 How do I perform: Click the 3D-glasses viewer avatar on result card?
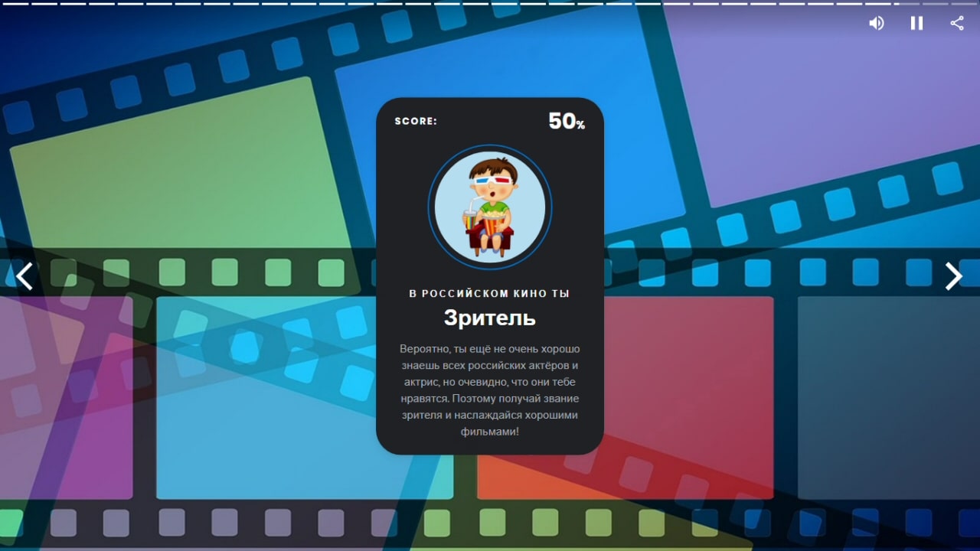coord(490,205)
